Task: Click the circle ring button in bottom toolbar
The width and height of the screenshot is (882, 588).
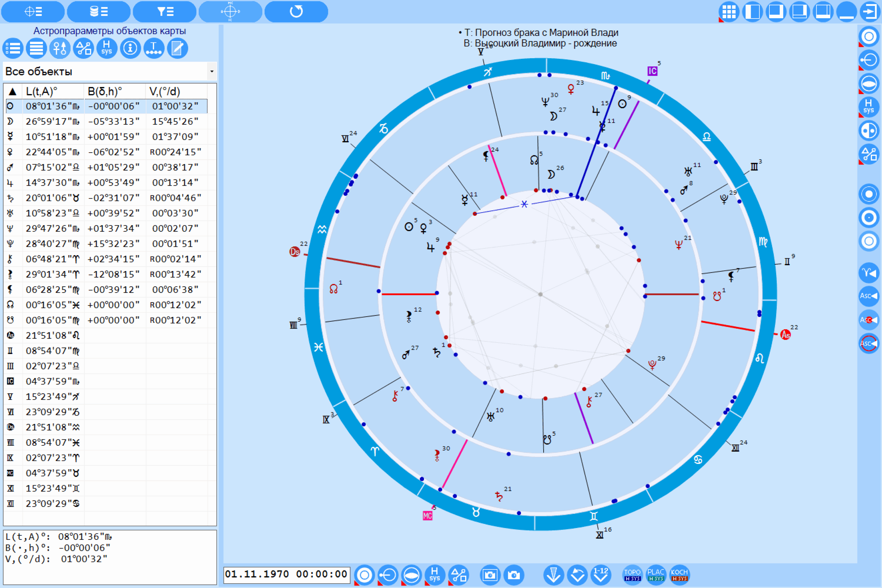Action: (x=365, y=575)
